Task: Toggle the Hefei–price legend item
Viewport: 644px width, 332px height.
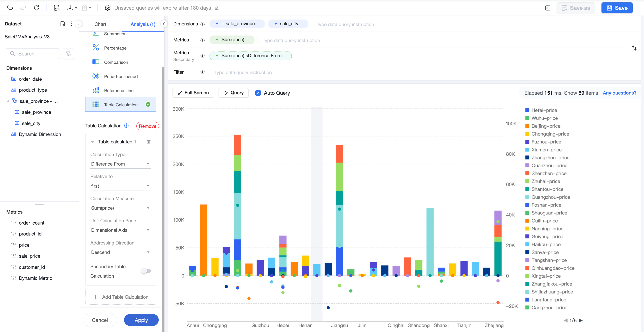Action: pos(541,110)
